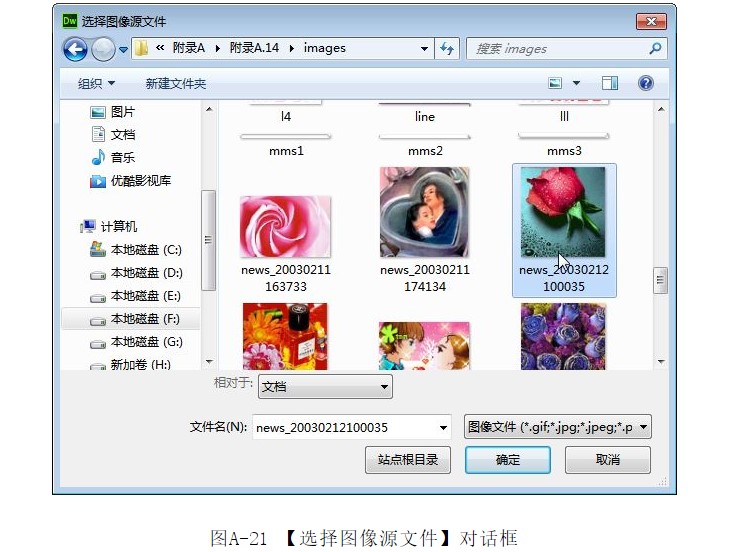Click the 确定 button

point(508,460)
